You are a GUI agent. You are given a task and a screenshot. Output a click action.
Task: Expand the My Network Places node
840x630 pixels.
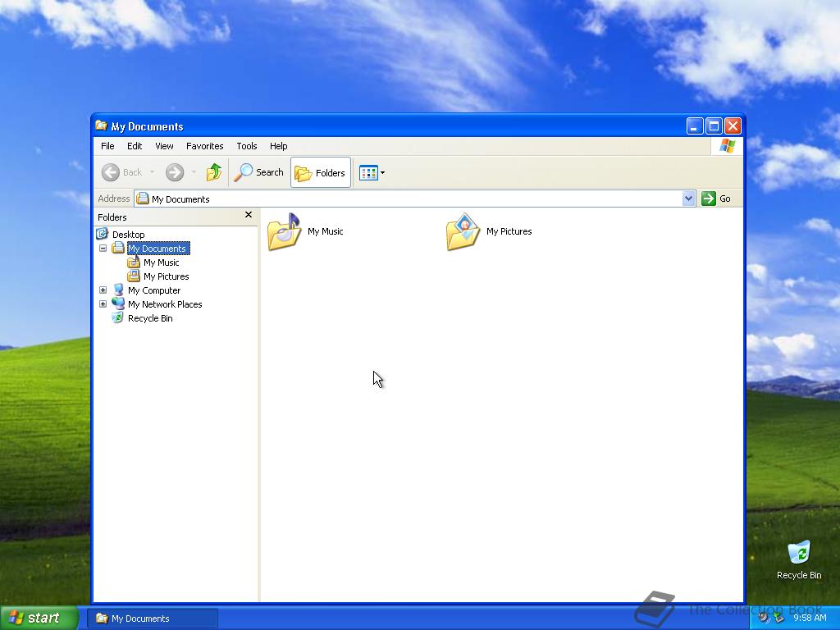click(103, 304)
